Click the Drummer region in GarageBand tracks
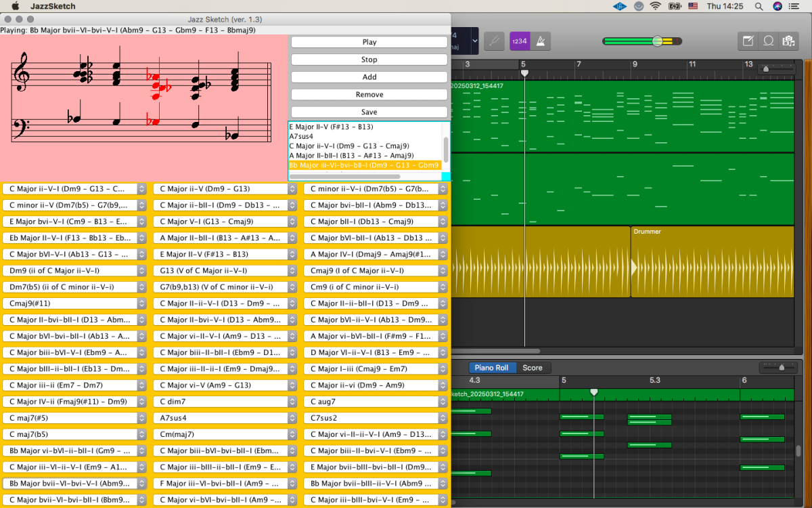Image resolution: width=812 pixels, height=508 pixels. 712,261
